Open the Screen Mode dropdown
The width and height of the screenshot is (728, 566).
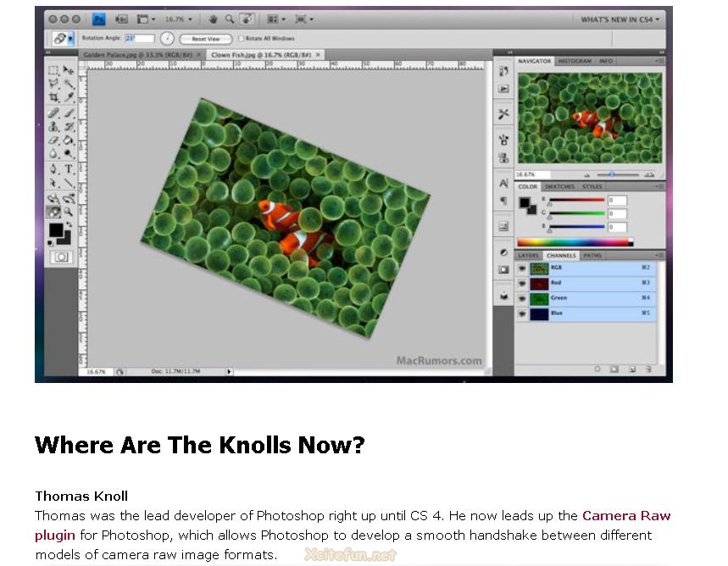[304, 19]
